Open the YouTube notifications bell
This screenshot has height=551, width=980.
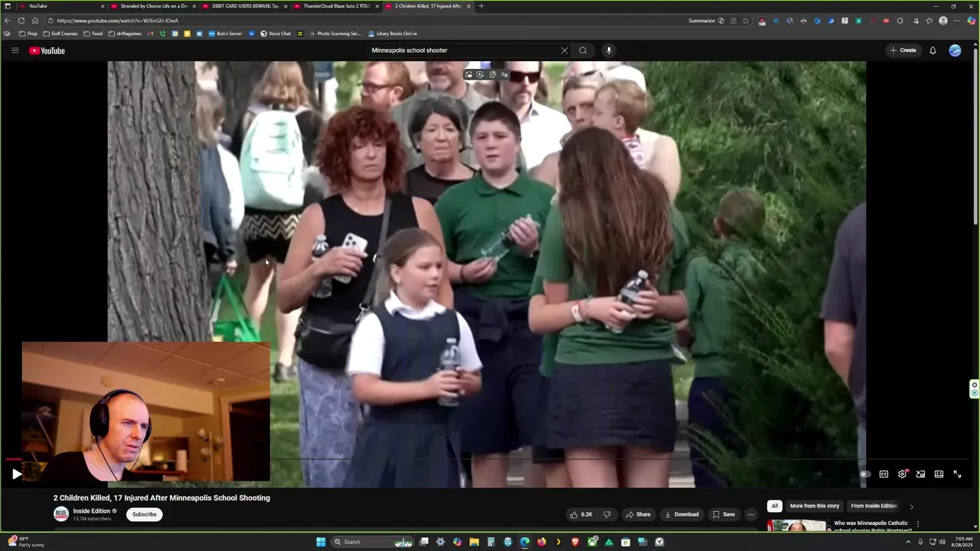[x=933, y=51]
